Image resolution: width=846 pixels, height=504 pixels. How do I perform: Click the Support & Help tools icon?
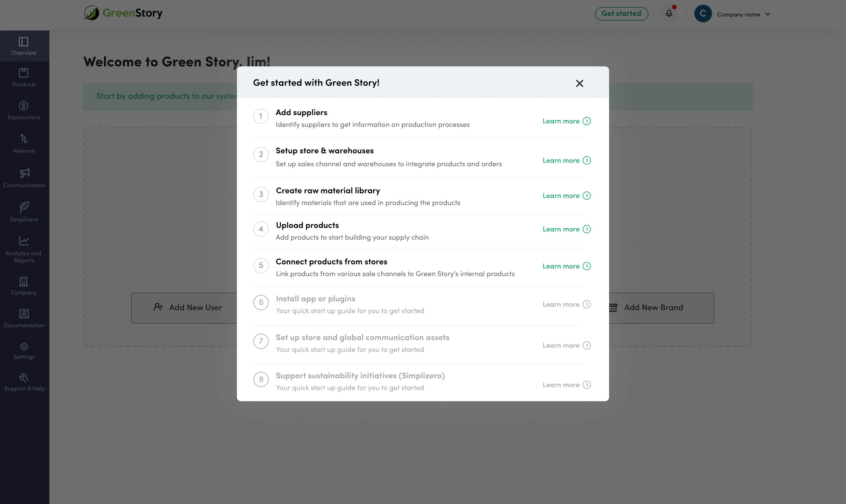[x=24, y=378]
